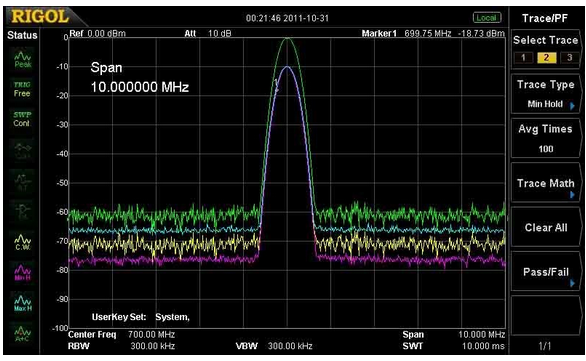
Task: Expand the Trace Math submenu
Action: (546, 183)
